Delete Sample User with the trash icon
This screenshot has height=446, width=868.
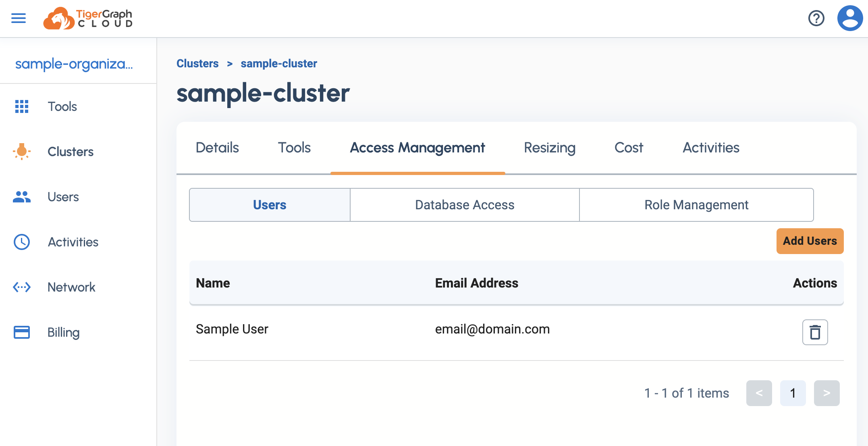click(815, 332)
